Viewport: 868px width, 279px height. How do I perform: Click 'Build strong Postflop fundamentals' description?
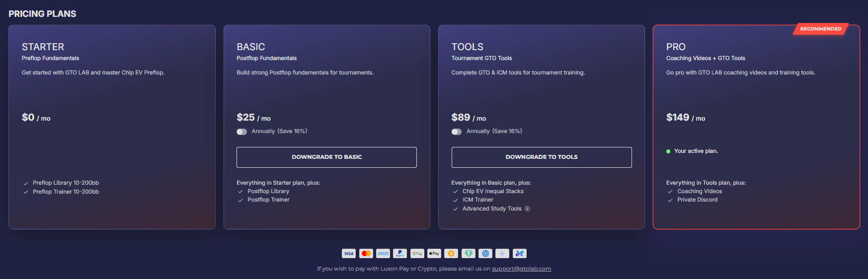point(305,72)
